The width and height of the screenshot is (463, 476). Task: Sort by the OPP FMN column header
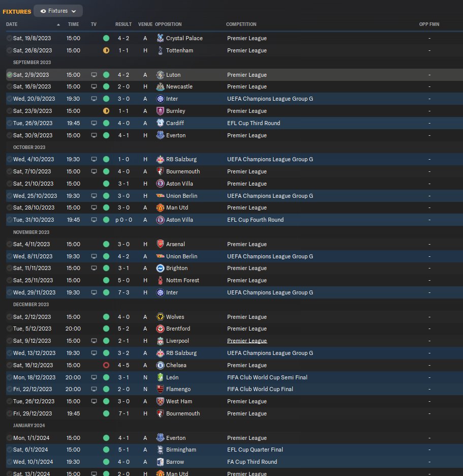coord(429,24)
